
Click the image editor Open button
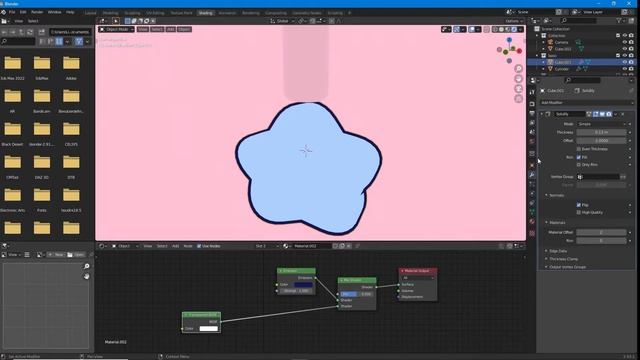(76, 255)
